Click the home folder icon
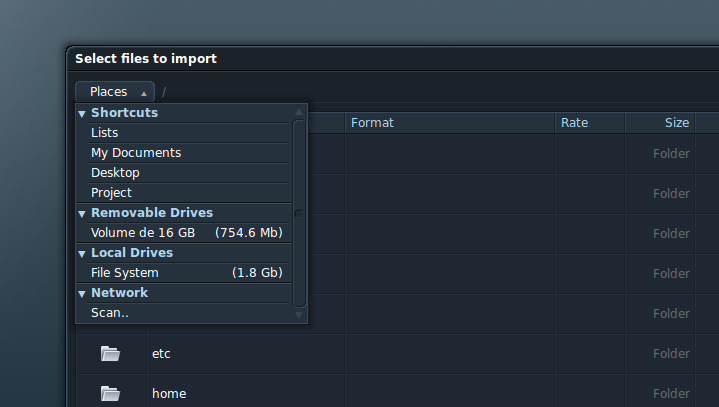The image size is (719, 407). tap(110, 394)
